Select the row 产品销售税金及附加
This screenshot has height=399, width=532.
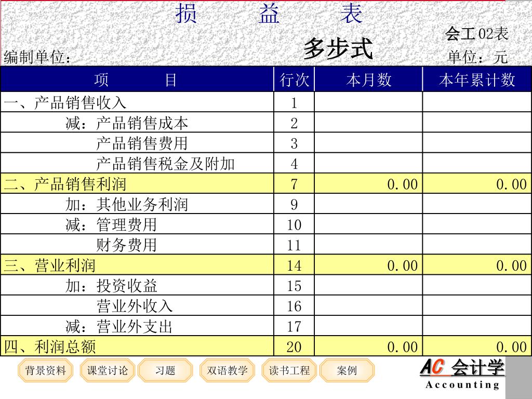click(x=266, y=163)
